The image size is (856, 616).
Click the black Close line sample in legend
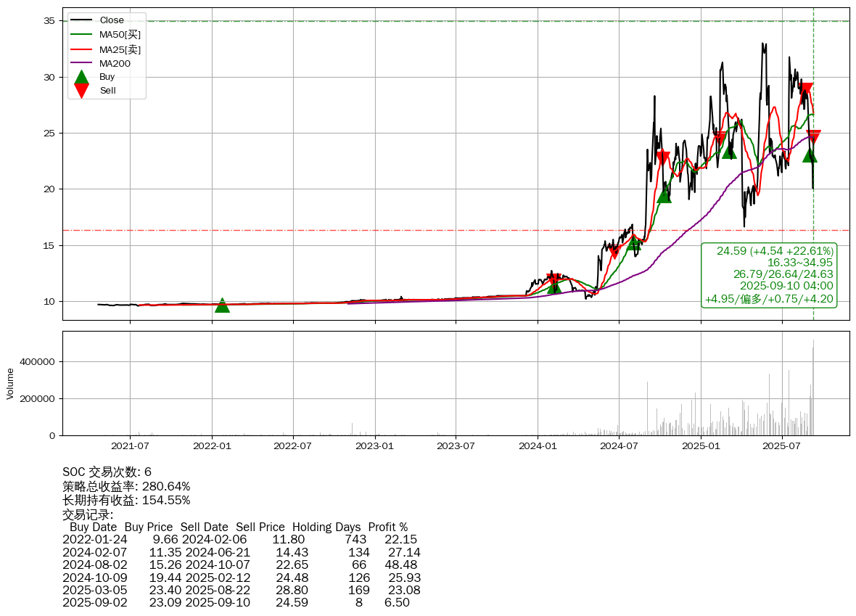click(x=82, y=20)
